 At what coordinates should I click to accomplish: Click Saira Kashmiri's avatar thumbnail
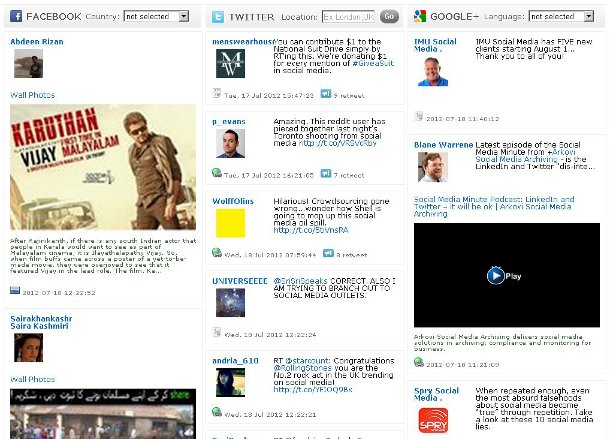(28, 348)
